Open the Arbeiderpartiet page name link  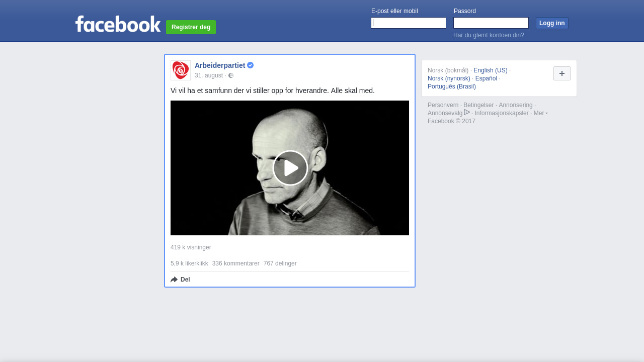(220, 65)
